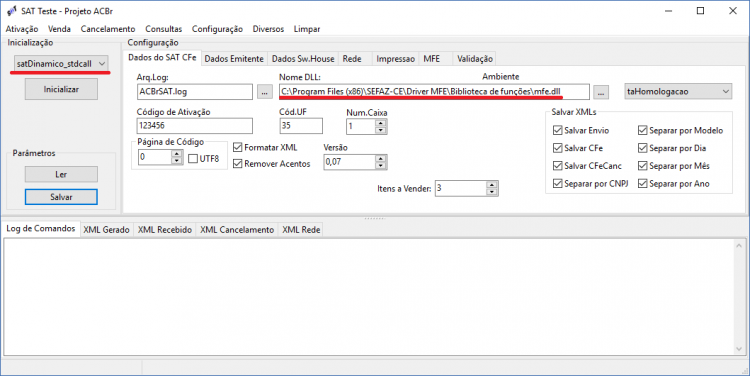Maximize the SAT Teste window
This screenshot has width=750, height=376.
pos(700,11)
